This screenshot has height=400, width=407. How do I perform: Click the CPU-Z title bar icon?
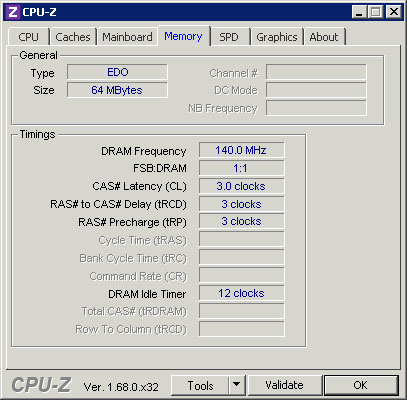click(x=13, y=12)
